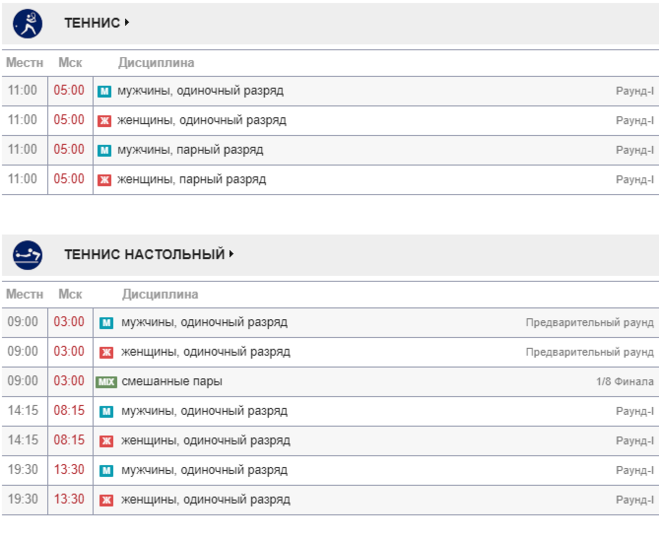
Task: Select 09:00 men's singles Предварительный раунд row
Action: [330, 322]
